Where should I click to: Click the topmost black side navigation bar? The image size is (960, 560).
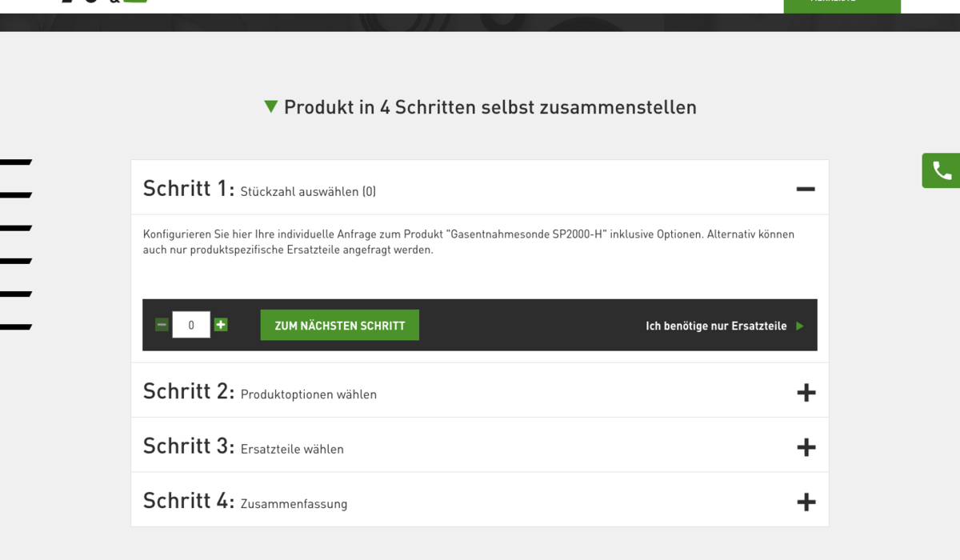pos(16,162)
